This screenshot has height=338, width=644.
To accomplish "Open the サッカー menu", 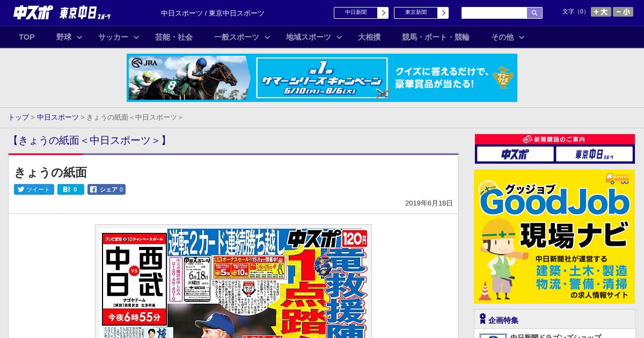I will pos(113,37).
